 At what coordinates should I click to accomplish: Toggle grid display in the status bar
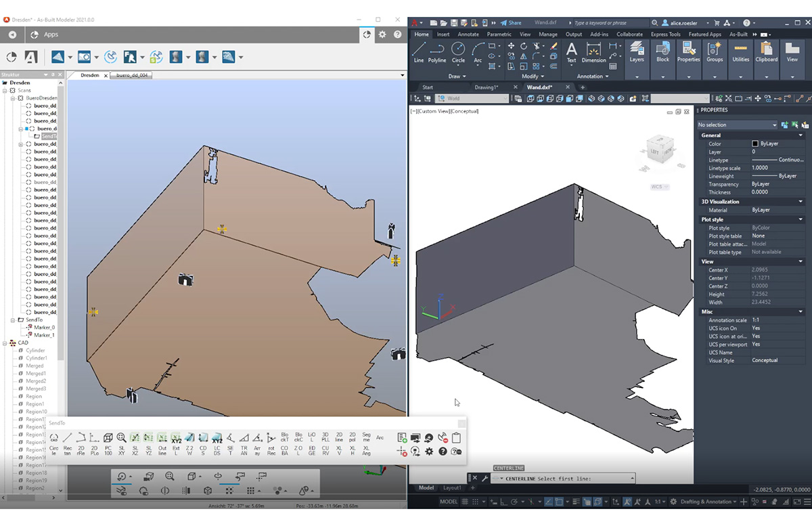tap(466, 502)
